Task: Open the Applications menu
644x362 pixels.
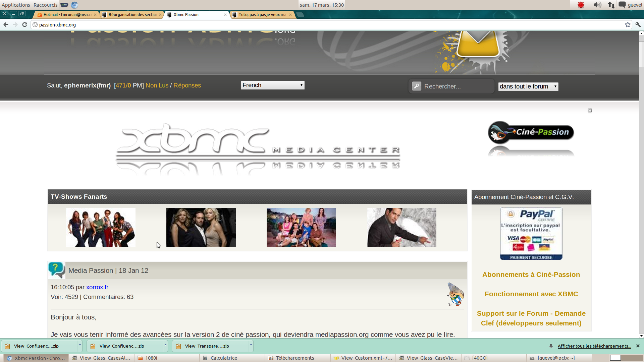Action: pyautogui.click(x=16, y=5)
